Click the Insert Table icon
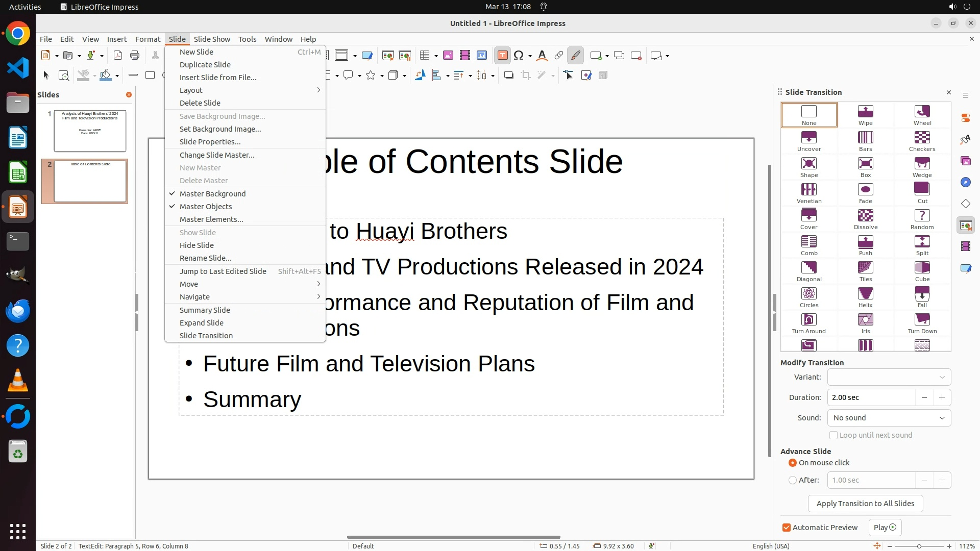The image size is (980, 551). click(425, 56)
